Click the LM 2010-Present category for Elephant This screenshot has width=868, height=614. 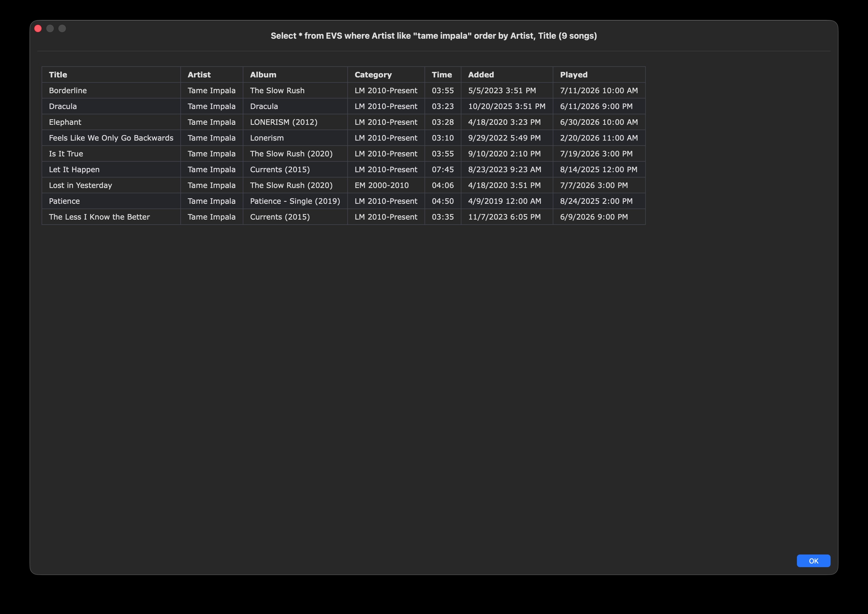(386, 122)
